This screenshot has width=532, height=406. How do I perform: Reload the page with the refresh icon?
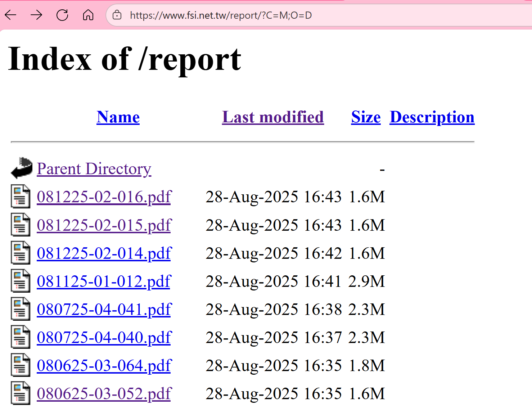(62, 15)
